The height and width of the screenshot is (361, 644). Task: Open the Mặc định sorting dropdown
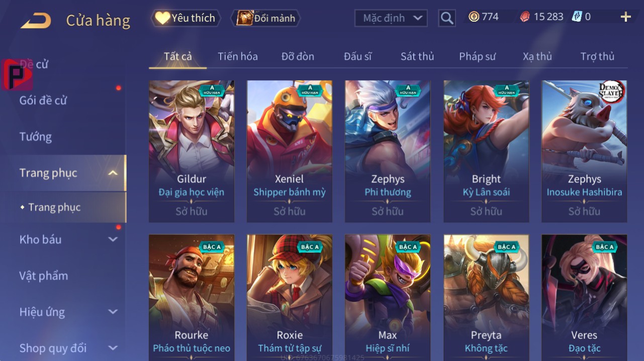pos(391,18)
